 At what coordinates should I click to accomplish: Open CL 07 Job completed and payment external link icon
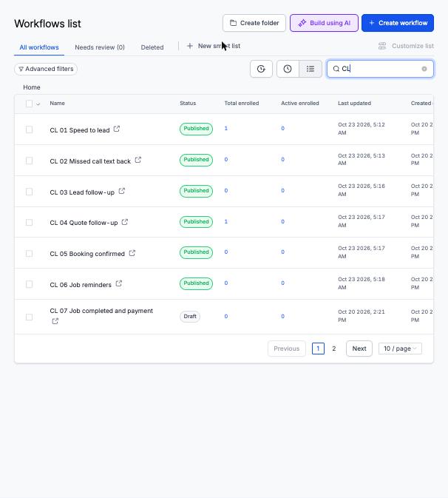[x=55, y=321]
